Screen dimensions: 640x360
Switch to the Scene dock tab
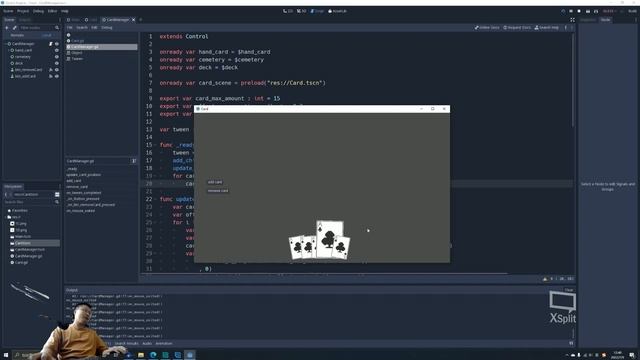click(9, 20)
